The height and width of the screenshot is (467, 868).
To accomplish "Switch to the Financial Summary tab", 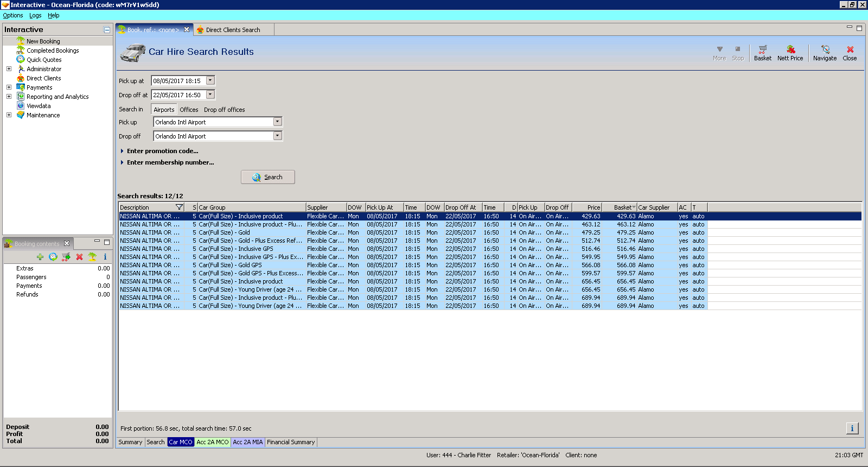I will pos(291,442).
